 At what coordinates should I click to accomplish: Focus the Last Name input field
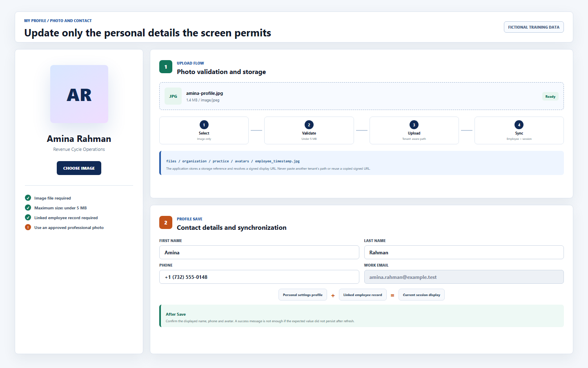tap(464, 252)
